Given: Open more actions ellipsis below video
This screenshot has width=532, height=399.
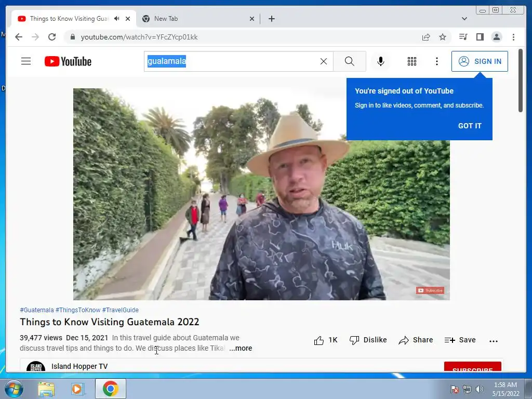Looking at the screenshot, I should pos(494,341).
